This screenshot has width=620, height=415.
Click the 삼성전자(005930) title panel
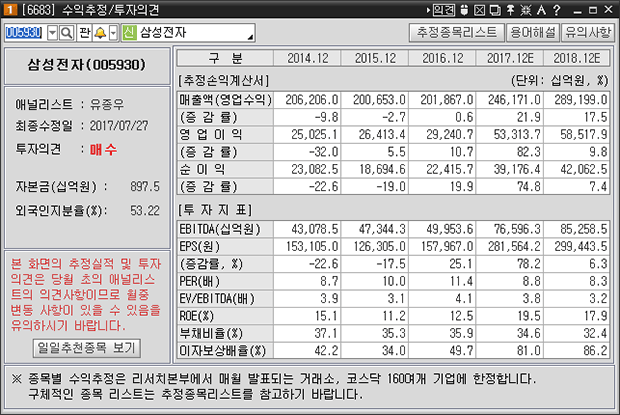click(87, 65)
